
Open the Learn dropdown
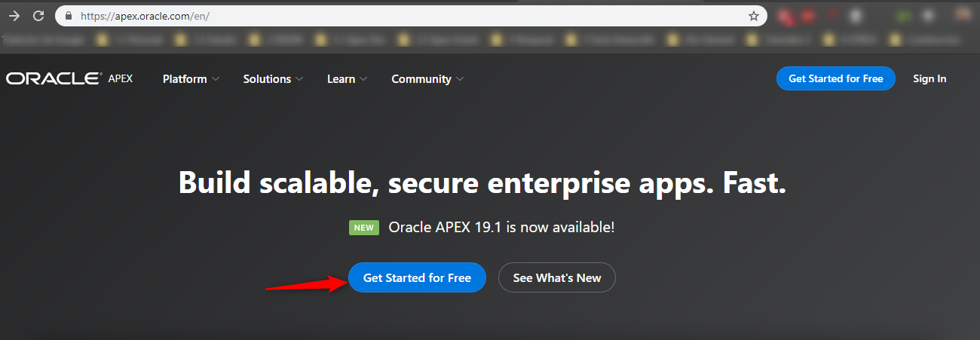pyautogui.click(x=347, y=79)
